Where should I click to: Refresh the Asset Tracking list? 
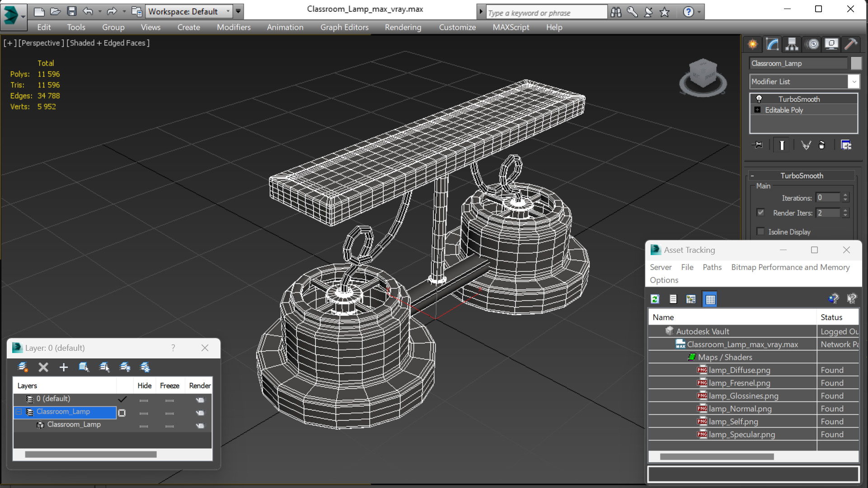click(655, 299)
